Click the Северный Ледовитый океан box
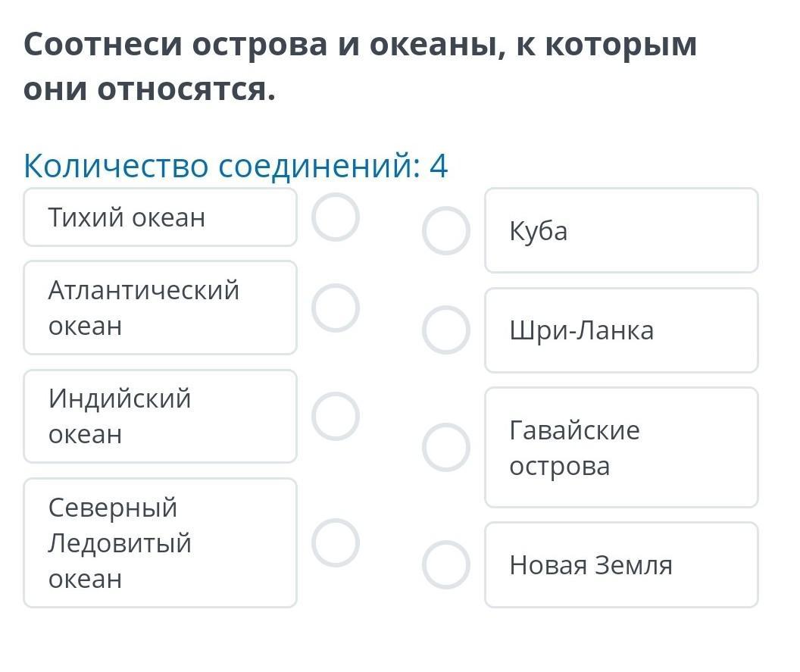The width and height of the screenshot is (800, 672). click(x=160, y=543)
